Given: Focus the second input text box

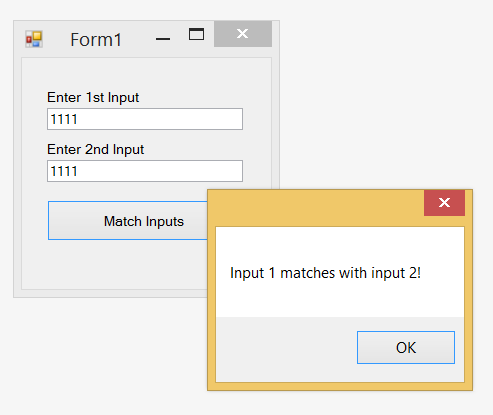Looking at the screenshot, I should point(145,171).
